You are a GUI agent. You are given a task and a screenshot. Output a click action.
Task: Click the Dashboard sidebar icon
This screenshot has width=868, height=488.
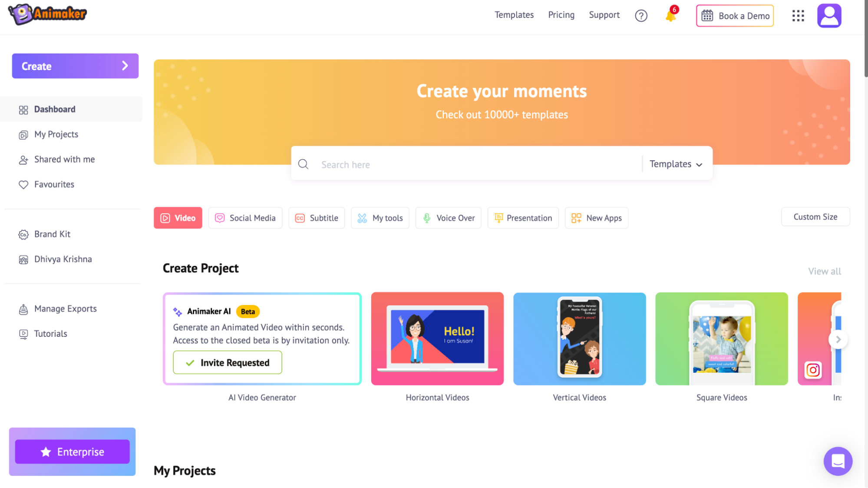(x=23, y=109)
